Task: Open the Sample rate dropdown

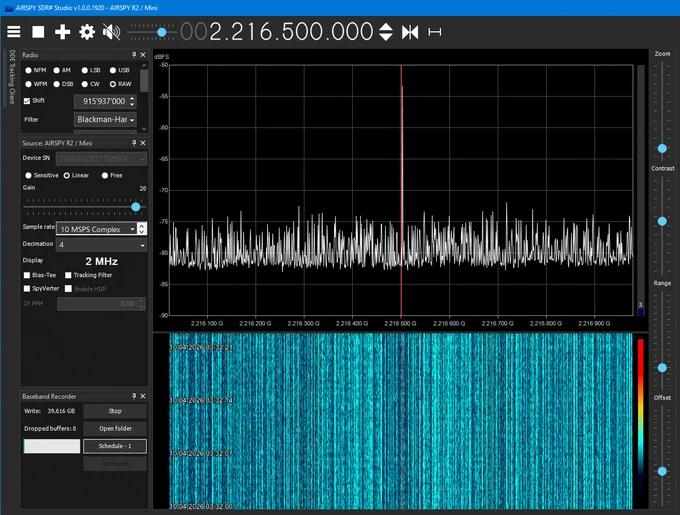Action: pyautogui.click(x=96, y=228)
